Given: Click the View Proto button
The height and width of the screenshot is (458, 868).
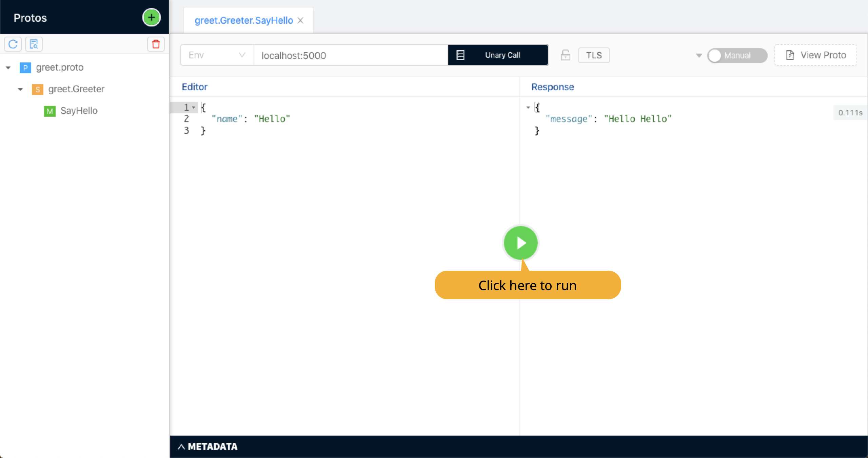Looking at the screenshot, I should (815, 55).
